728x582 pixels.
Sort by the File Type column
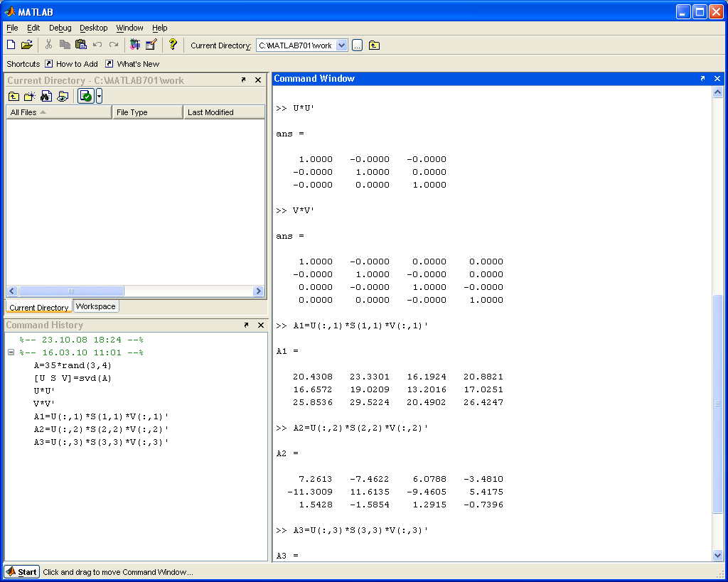click(148, 112)
